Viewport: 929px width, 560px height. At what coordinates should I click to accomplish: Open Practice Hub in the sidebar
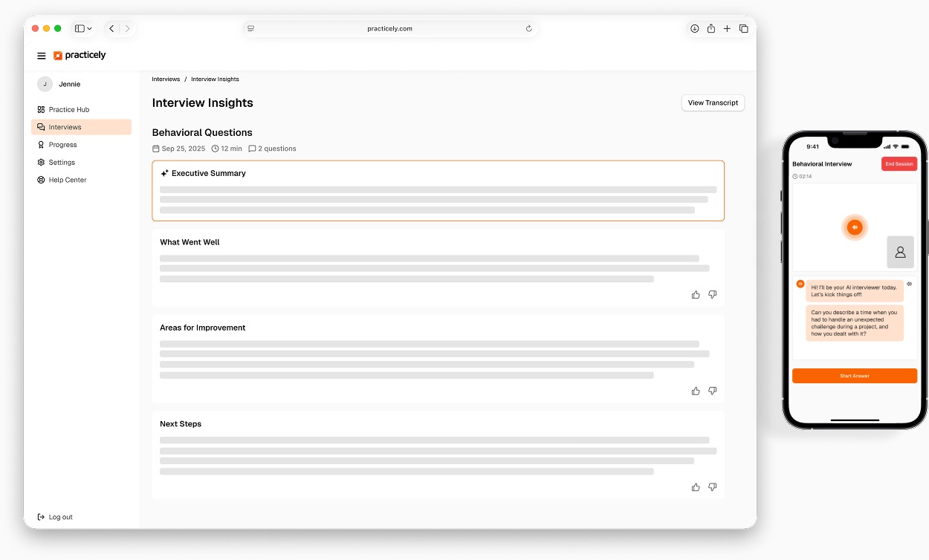[x=68, y=110]
